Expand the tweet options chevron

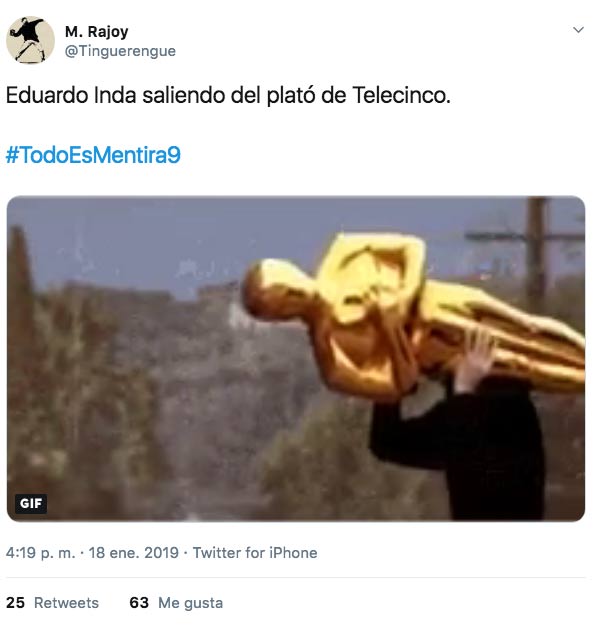pos(578,30)
